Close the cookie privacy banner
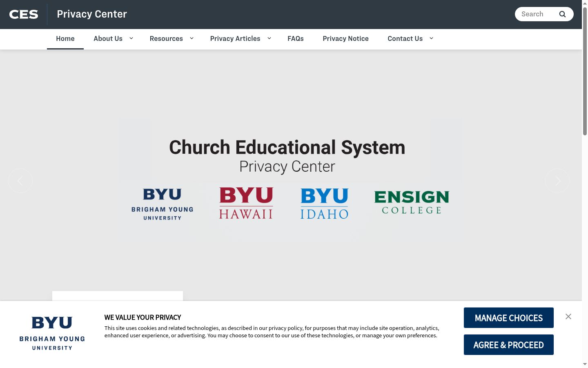This screenshot has height=368, width=588. (568, 316)
